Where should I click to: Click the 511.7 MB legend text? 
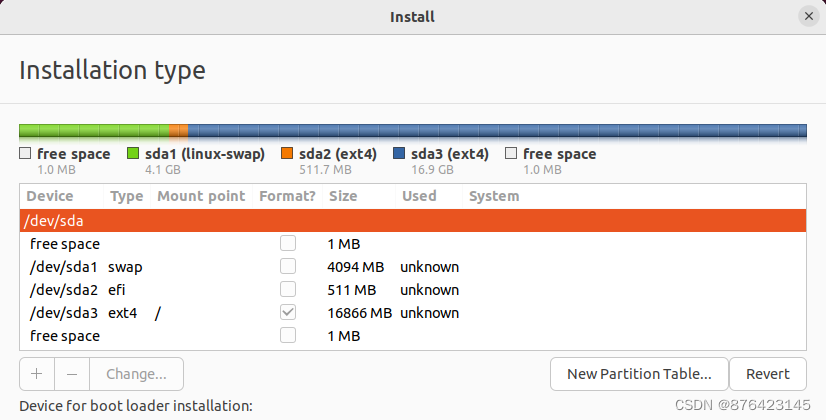[x=325, y=170]
